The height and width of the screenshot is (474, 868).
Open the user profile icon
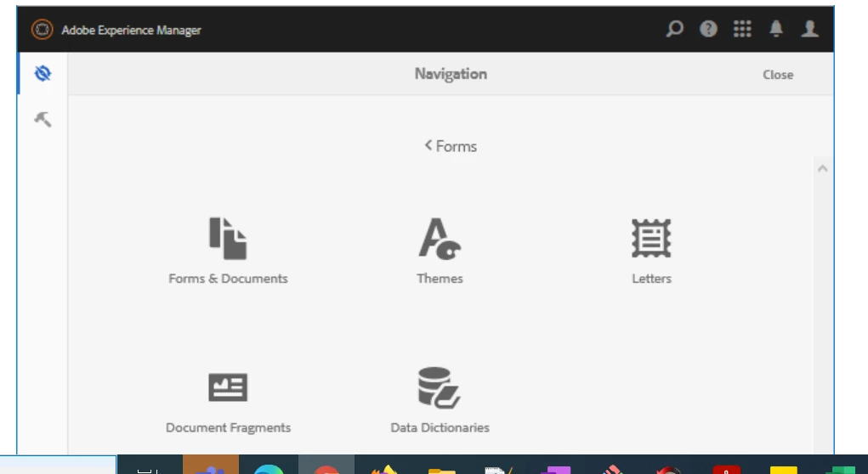pos(810,29)
